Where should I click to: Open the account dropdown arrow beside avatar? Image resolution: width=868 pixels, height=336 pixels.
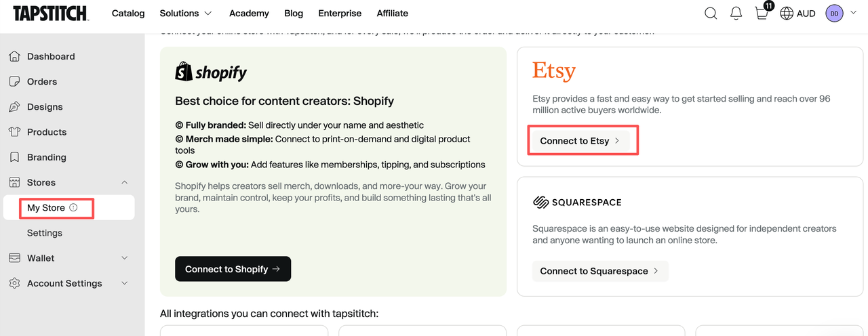853,13
